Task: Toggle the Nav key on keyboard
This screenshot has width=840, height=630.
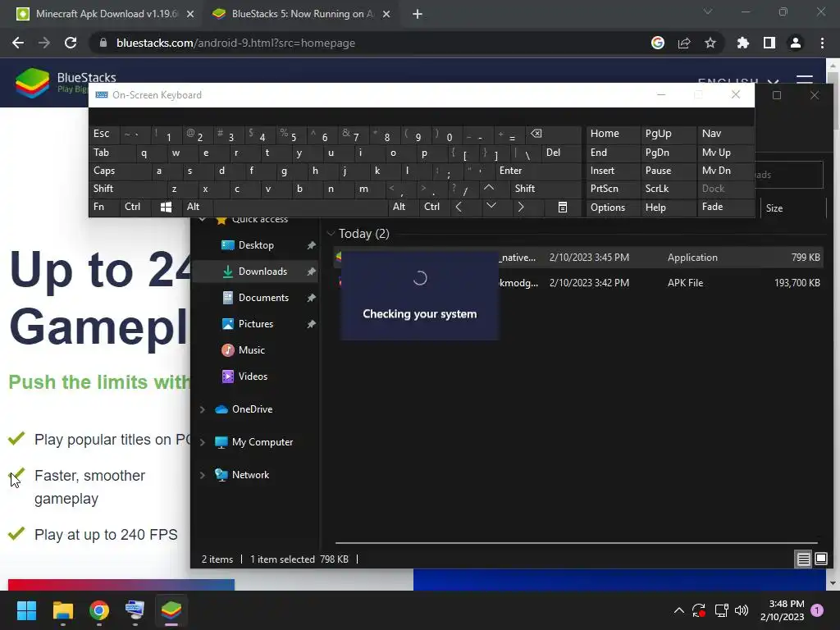Action: (x=725, y=134)
